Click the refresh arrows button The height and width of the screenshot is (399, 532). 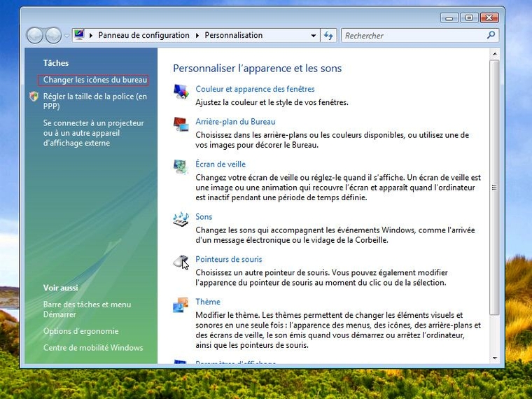tap(328, 35)
